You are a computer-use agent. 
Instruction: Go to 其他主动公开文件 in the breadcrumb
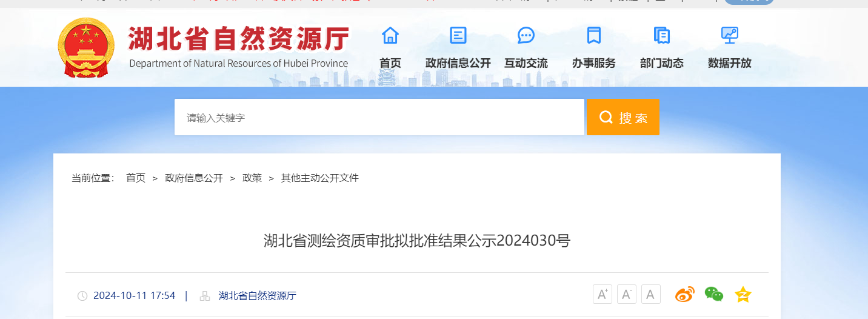[x=320, y=178]
